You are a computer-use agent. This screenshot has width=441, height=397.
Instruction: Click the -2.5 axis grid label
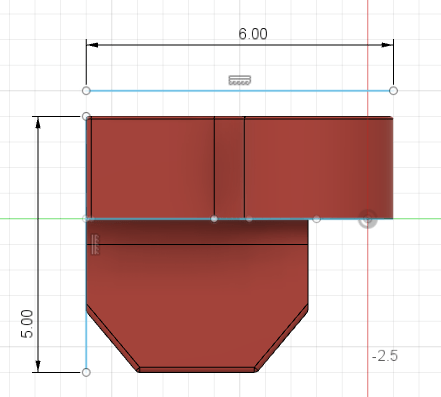pyautogui.click(x=385, y=356)
